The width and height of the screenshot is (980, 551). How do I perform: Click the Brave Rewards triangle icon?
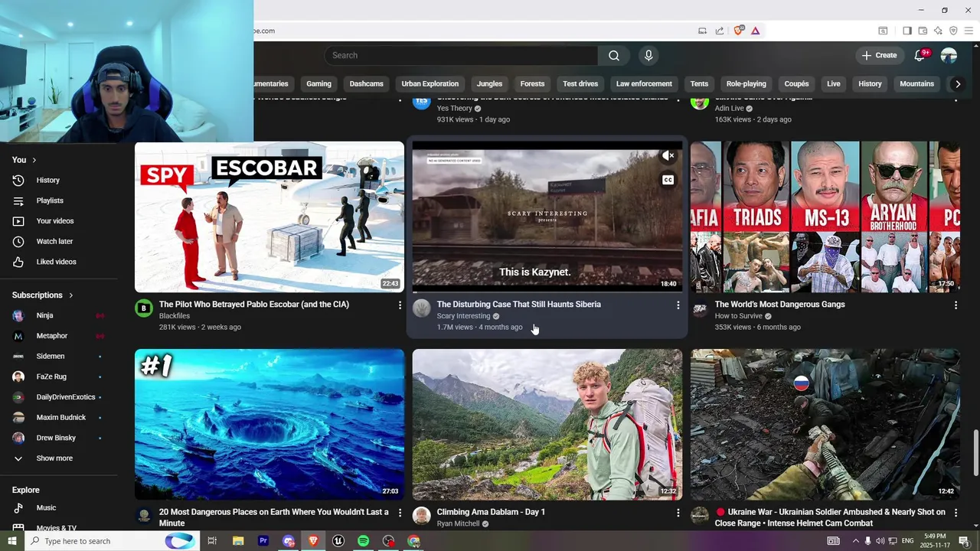755,31
